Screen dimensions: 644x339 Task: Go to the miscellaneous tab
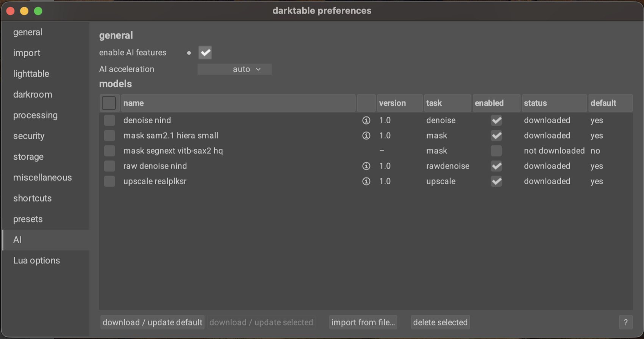45,177
